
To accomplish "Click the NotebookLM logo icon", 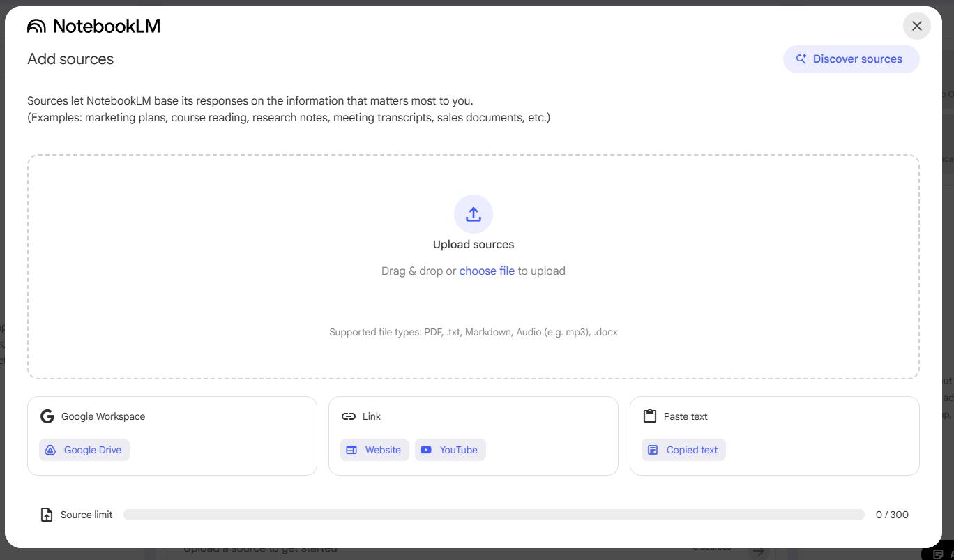I will (36, 27).
